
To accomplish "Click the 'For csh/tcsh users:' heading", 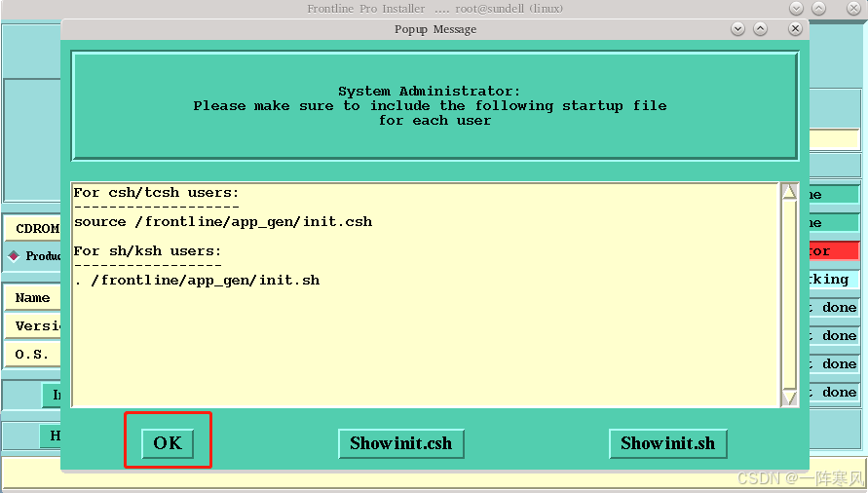I will pyautogui.click(x=156, y=193).
